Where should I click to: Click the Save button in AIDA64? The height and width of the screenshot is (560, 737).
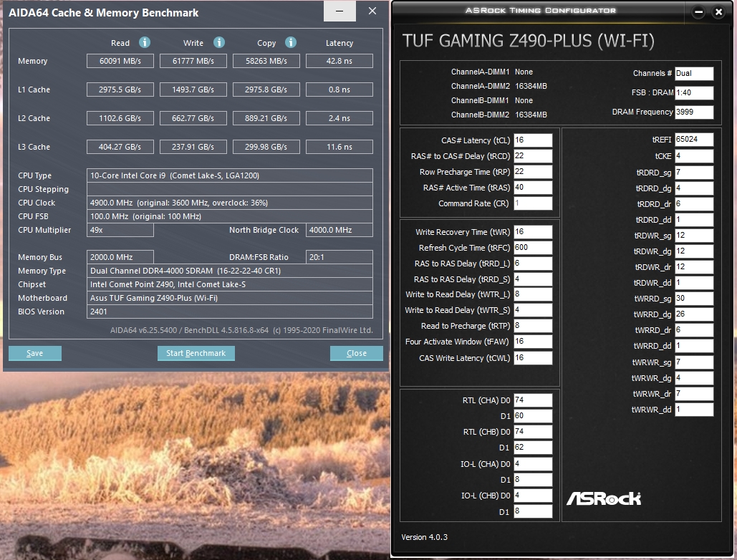(35, 353)
